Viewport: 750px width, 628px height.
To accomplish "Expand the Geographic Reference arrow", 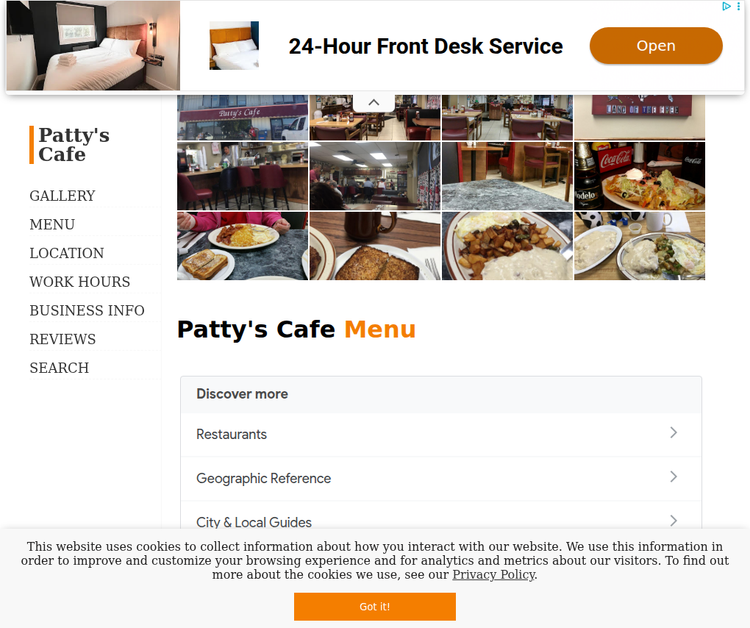I will [x=673, y=477].
